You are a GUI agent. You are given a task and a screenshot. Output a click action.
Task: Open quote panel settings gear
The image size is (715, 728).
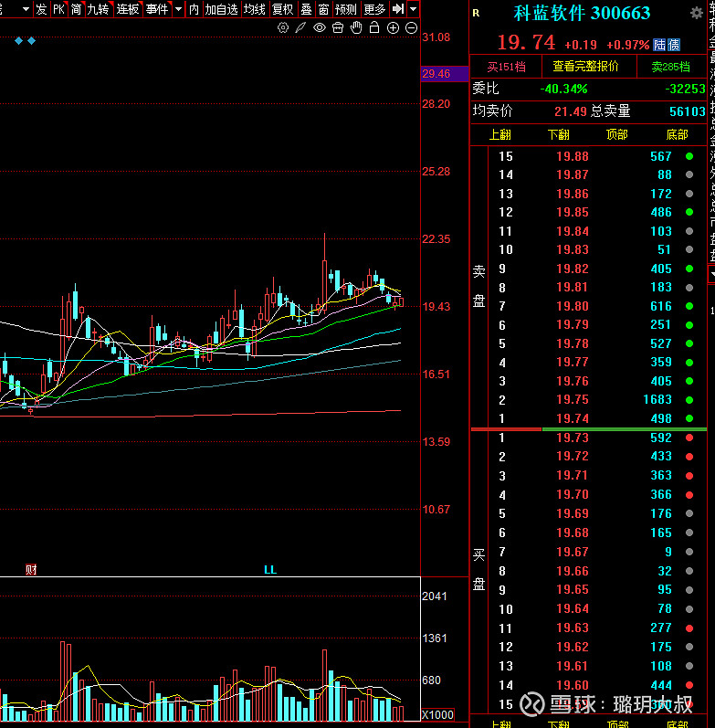click(697, 13)
